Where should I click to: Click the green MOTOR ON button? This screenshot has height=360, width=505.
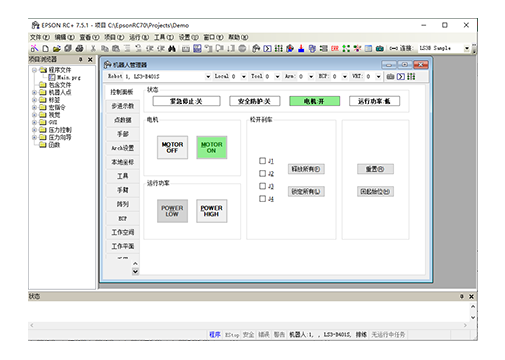[212, 147]
